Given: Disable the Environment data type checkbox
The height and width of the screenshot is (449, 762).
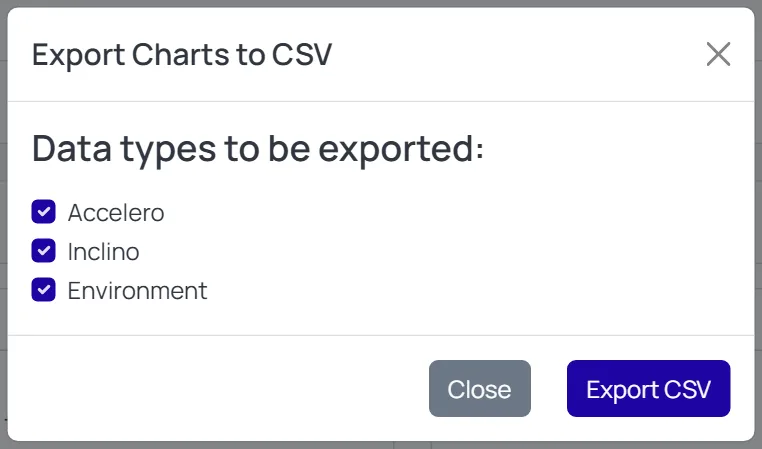Looking at the screenshot, I should click(44, 290).
